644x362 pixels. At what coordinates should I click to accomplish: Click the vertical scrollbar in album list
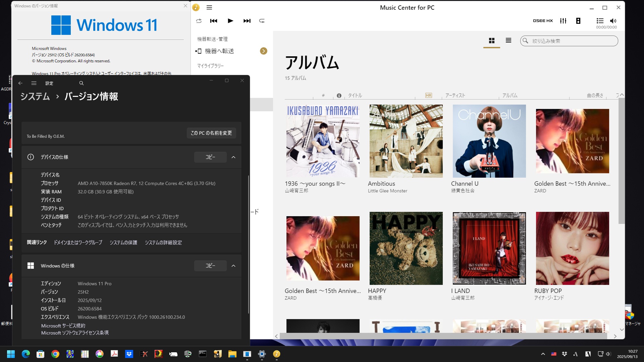point(622,161)
